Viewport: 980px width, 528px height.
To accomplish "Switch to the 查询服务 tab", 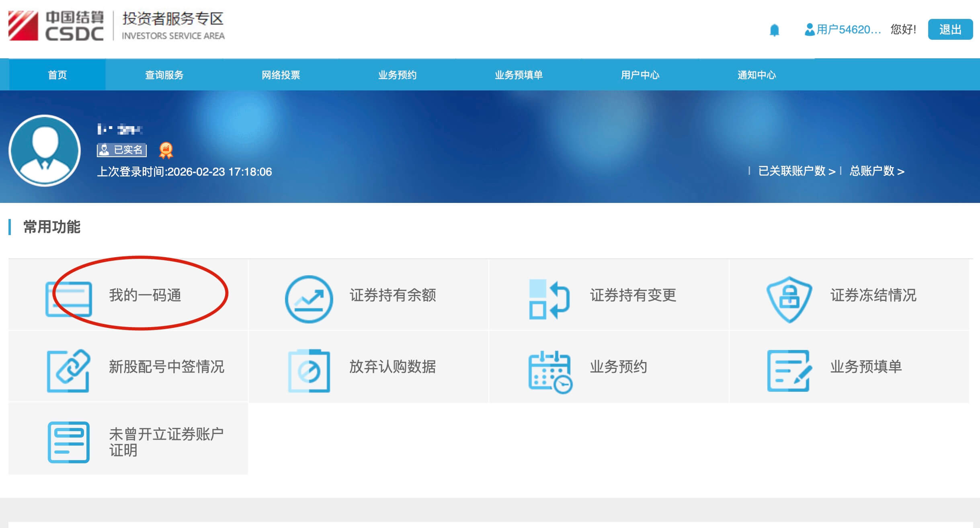I will pos(163,75).
